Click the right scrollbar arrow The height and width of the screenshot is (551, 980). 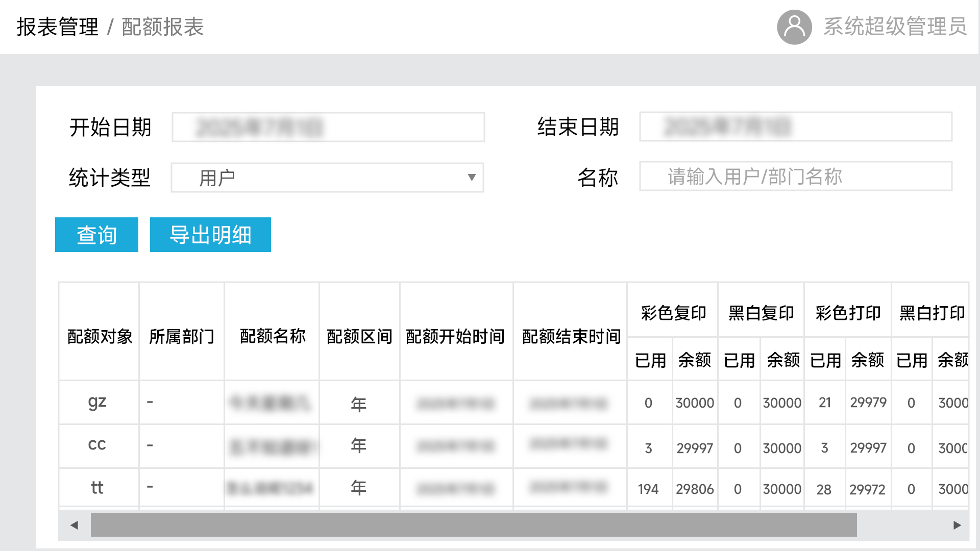957,525
